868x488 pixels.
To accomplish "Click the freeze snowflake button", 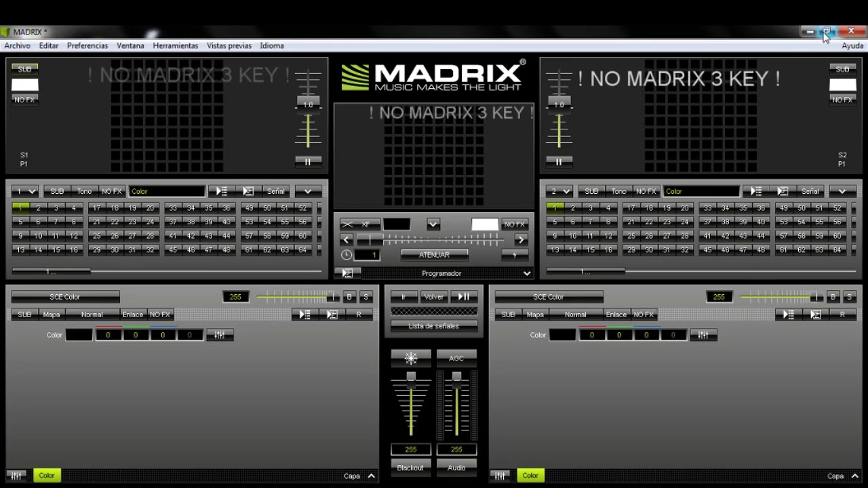I will pyautogui.click(x=411, y=358).
